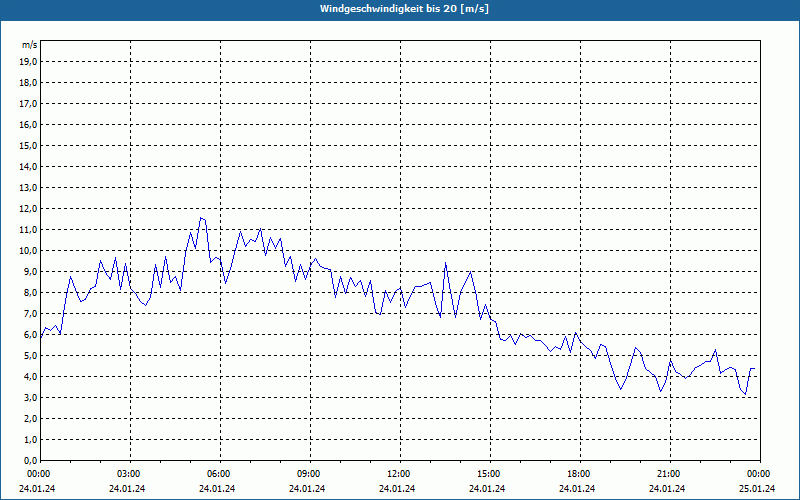Click the '25.01.24' date label
The image size is (800, 500).
(757, 489)
